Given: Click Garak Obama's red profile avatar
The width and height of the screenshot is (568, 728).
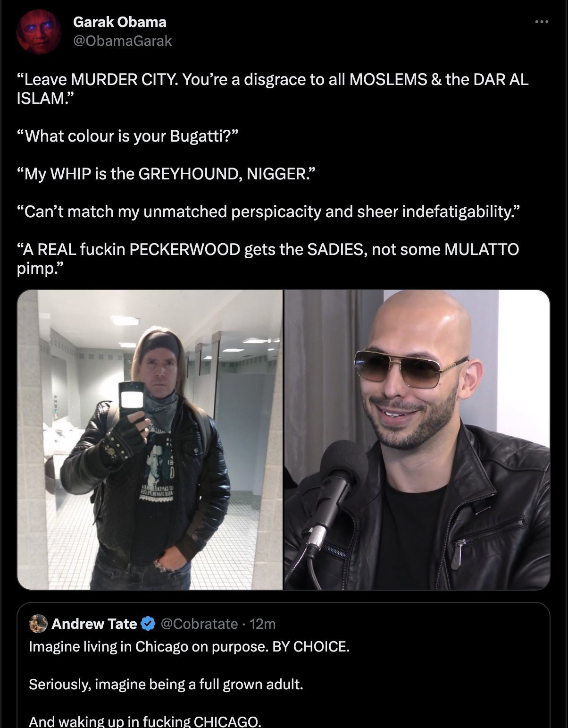Looking at the screenshot, I should [38, 32].
